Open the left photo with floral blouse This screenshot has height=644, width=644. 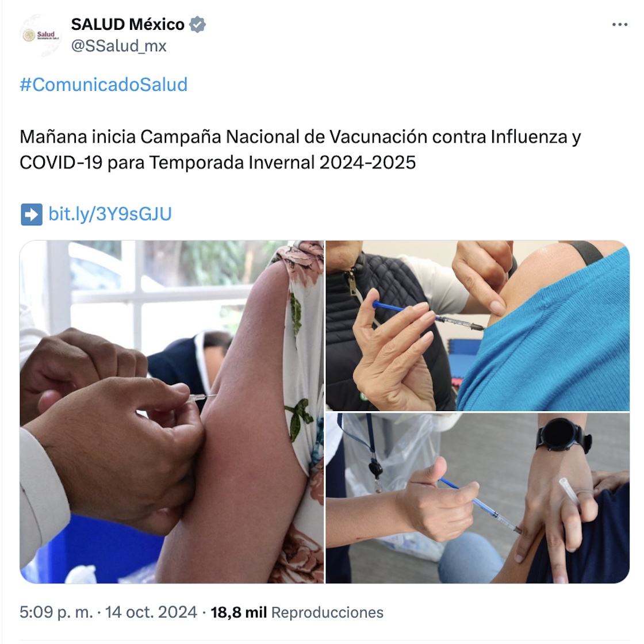tap(172, 412)
